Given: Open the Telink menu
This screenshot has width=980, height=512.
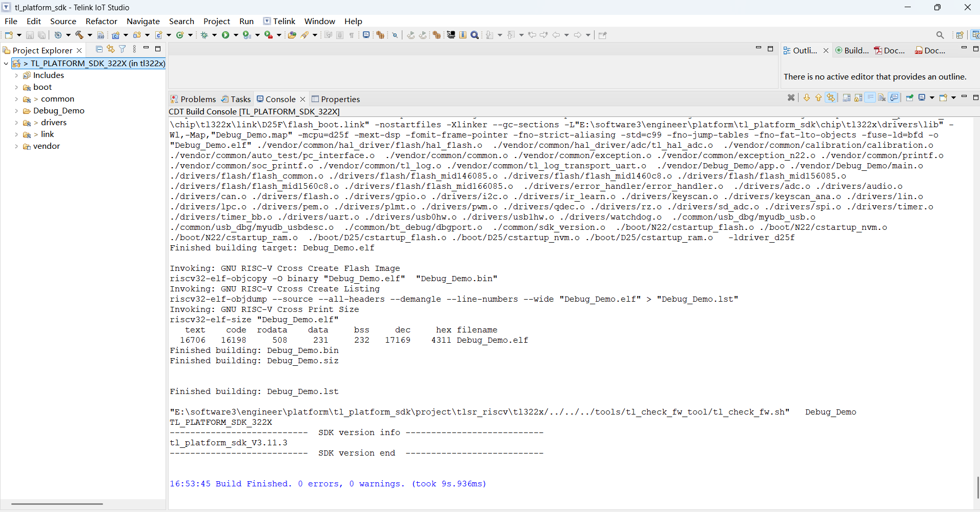Looking at the screenshot, I should [x=279, y=21].
